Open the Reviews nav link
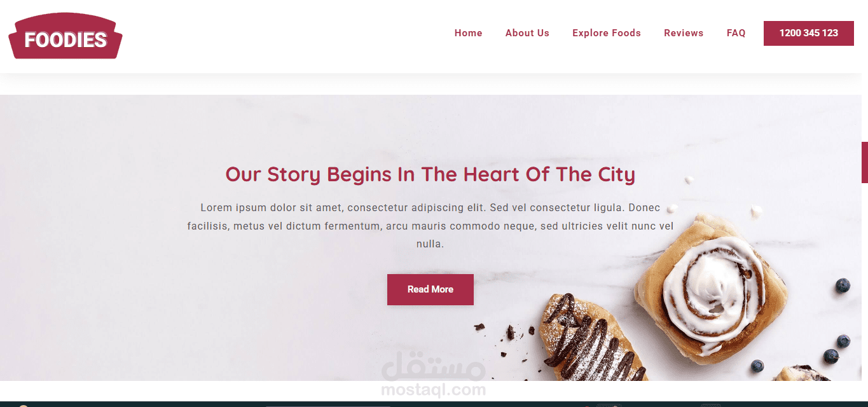The height and width of the screenshot is (407, 868). (684, 33)
